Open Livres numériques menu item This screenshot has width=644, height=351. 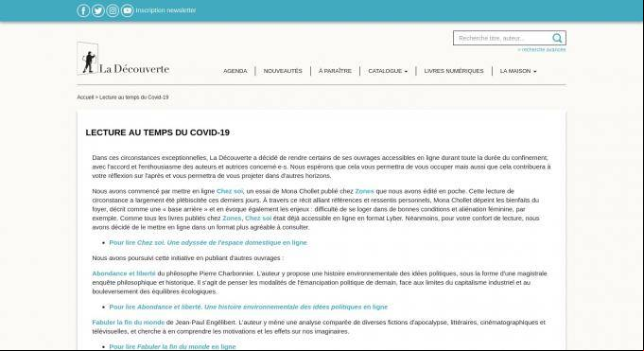click(453, 71)
